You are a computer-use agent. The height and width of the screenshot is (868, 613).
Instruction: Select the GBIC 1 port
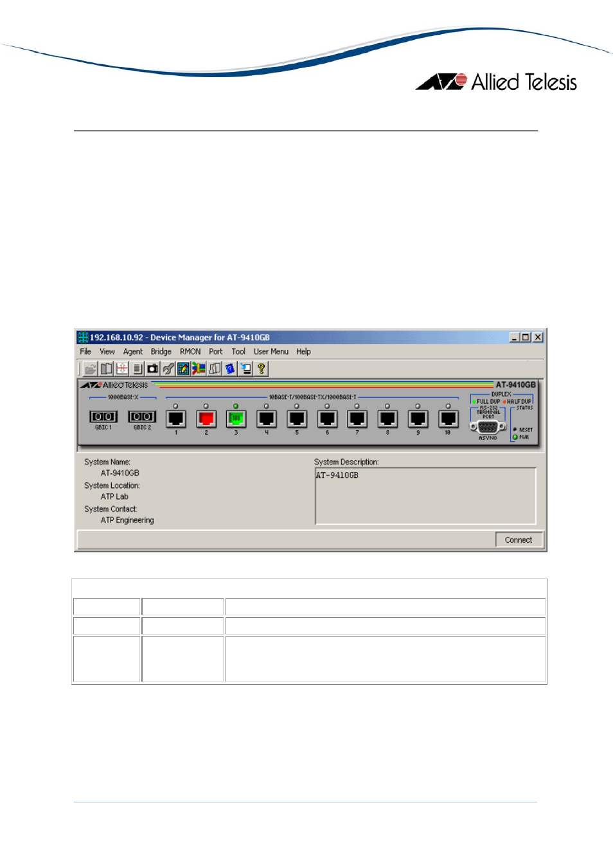pyautogui.click(x=103, y=417)
